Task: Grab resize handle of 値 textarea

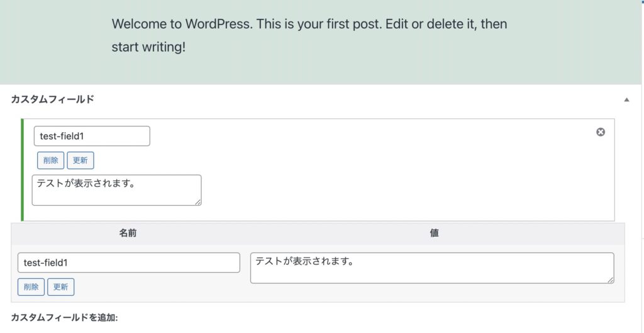Action: (611, 280)
